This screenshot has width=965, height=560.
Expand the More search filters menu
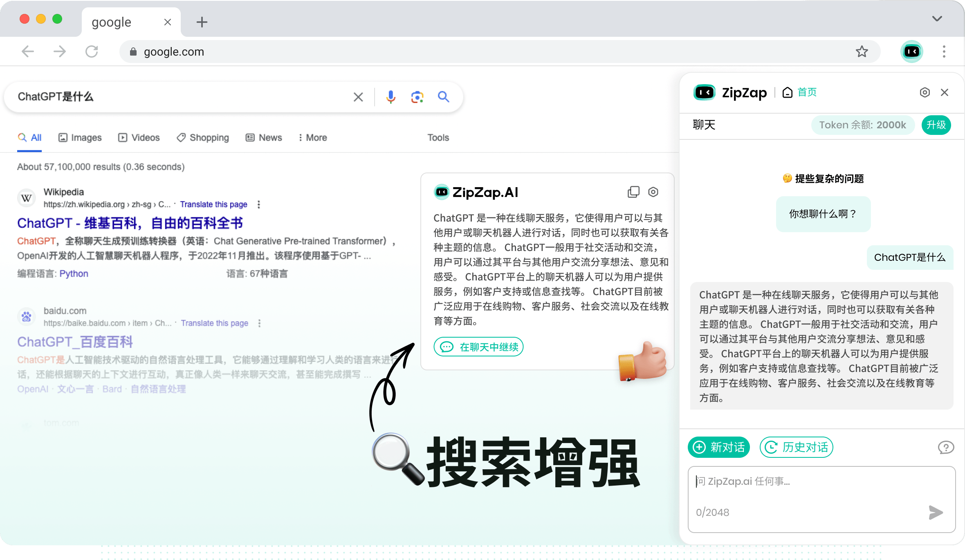(313, 138)
